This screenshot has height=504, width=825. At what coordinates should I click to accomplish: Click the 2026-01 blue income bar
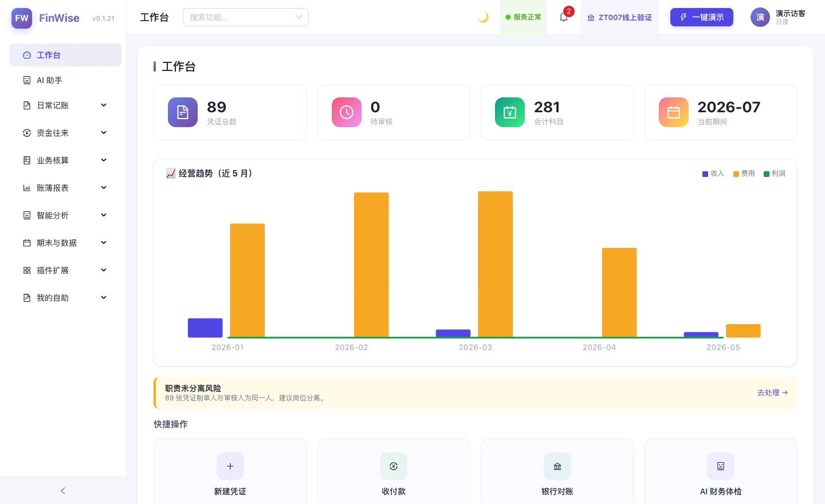coord(205,328)
